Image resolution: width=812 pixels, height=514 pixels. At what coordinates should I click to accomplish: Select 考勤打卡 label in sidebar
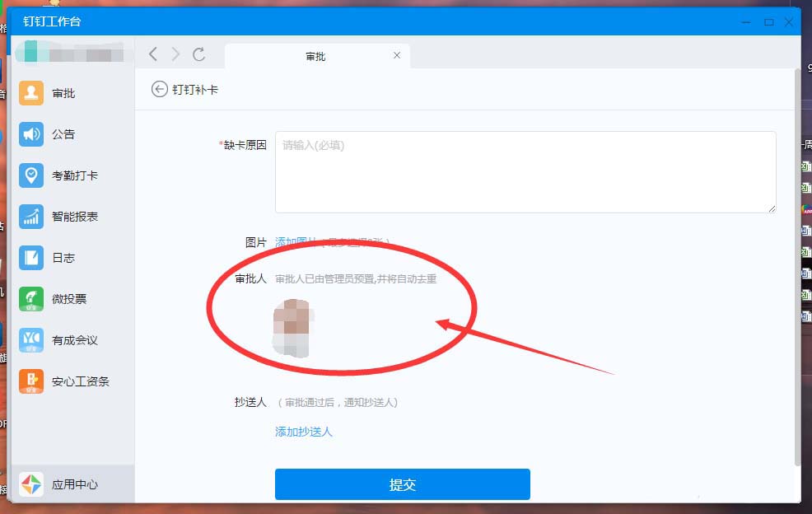pyautogui.click(x=75, y=175)
